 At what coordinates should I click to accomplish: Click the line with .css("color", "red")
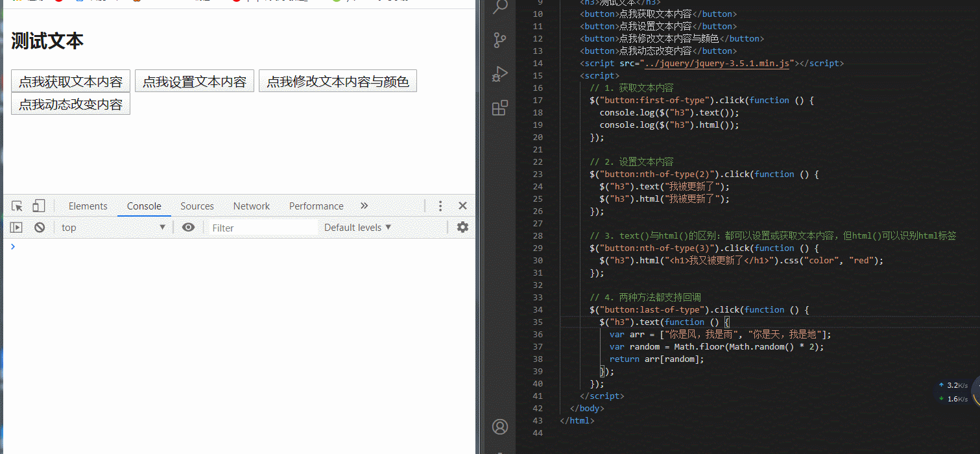coord(741,261)
